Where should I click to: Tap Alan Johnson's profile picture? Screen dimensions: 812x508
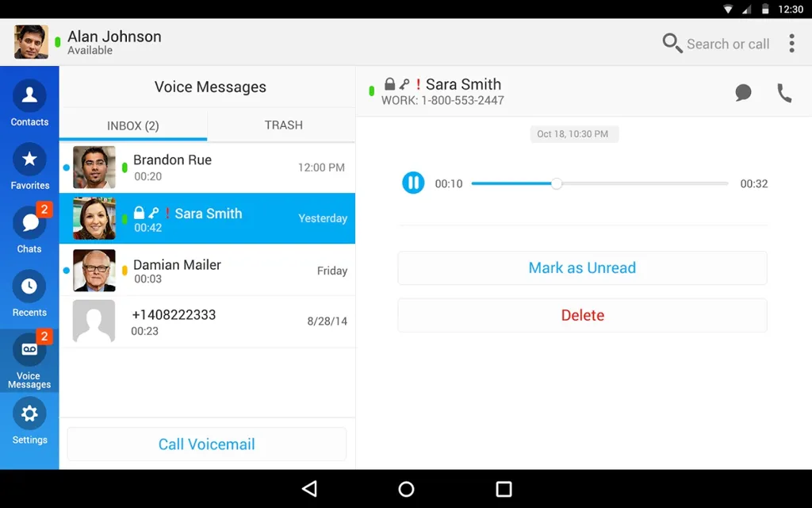click(x=31, y=42)
